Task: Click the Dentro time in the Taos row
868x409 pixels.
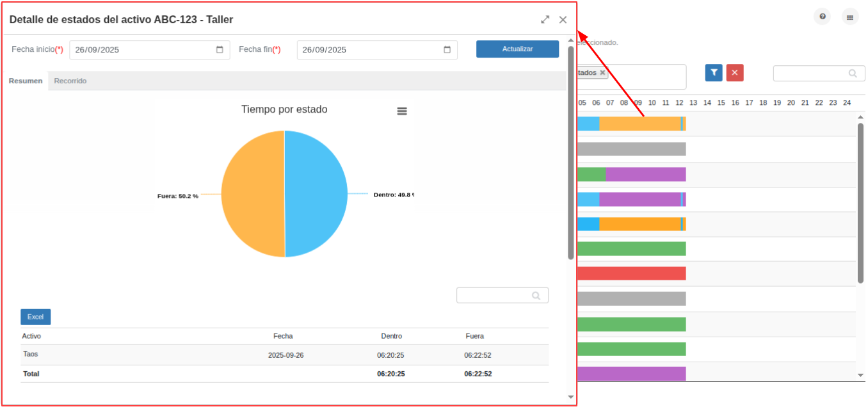Action: tap(390, 355)
